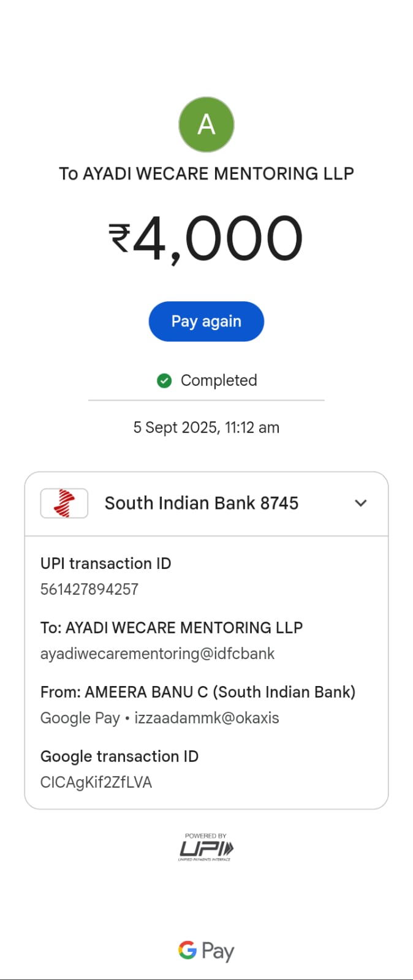Collapse the bank details chevron
This screenshot has width=413, height=980.
click(x=361, y=503)
